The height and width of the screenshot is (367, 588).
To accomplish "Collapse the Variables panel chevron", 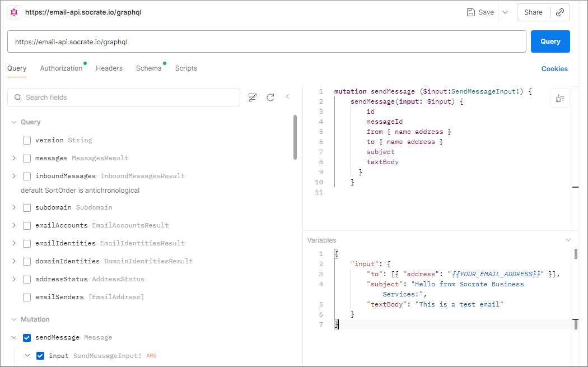I will click(569, 239).
